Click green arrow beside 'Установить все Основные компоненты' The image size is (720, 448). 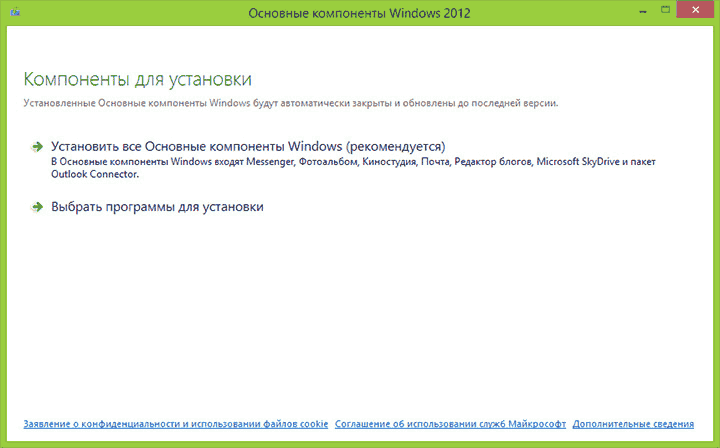[x=37, y=147]
